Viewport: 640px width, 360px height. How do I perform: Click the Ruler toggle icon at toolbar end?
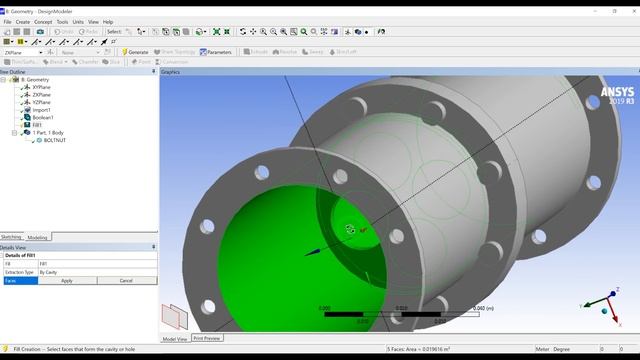click(381, 32)
